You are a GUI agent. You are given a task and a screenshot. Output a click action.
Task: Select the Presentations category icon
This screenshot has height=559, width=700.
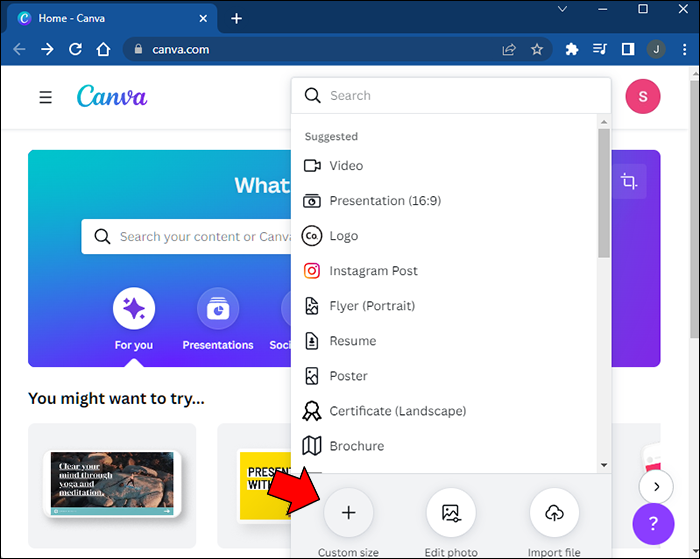218,308
